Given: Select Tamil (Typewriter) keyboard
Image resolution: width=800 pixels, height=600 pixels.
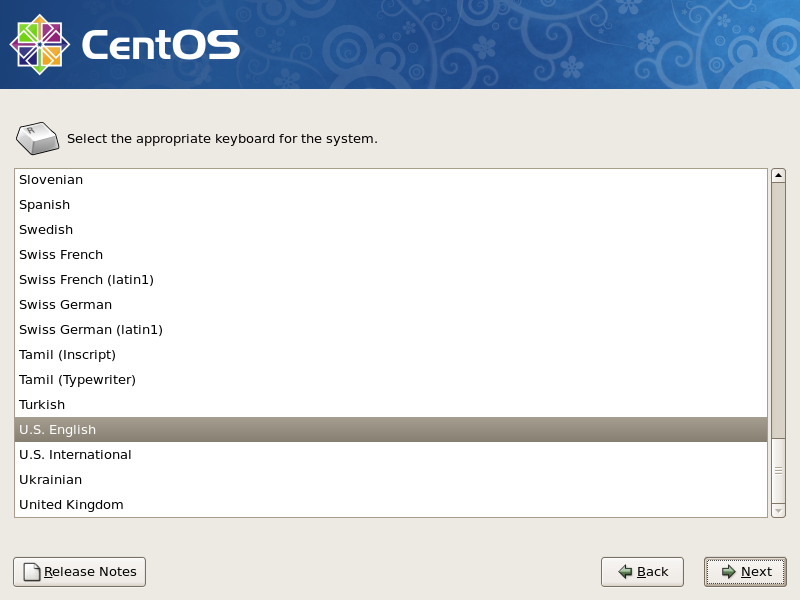Looking at the screenshot, I should (x=77, y=380).
